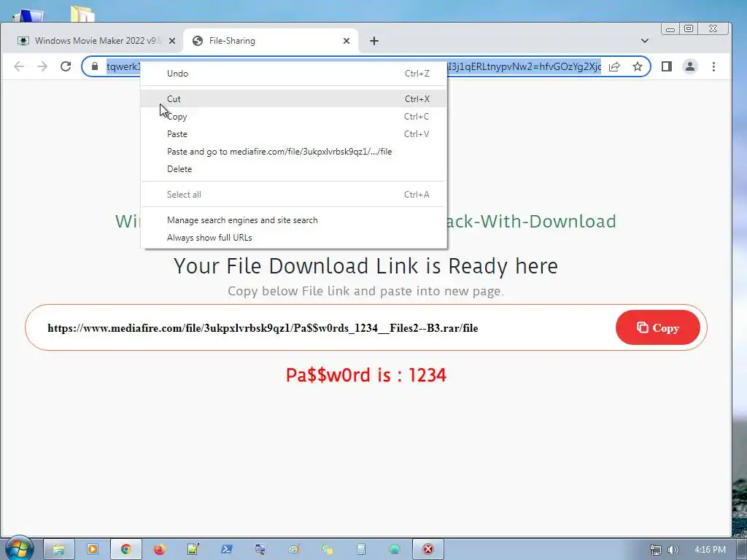The height and width of the screenshot is (560, 747).
Task: Open Paint from the taskbar
Action: click(293, 550)
